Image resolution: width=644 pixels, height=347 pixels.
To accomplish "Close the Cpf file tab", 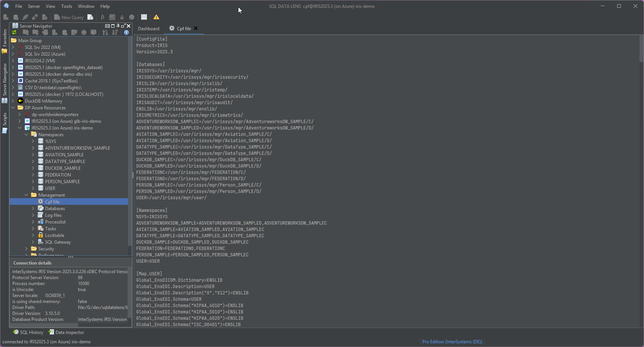I will 196,28.
